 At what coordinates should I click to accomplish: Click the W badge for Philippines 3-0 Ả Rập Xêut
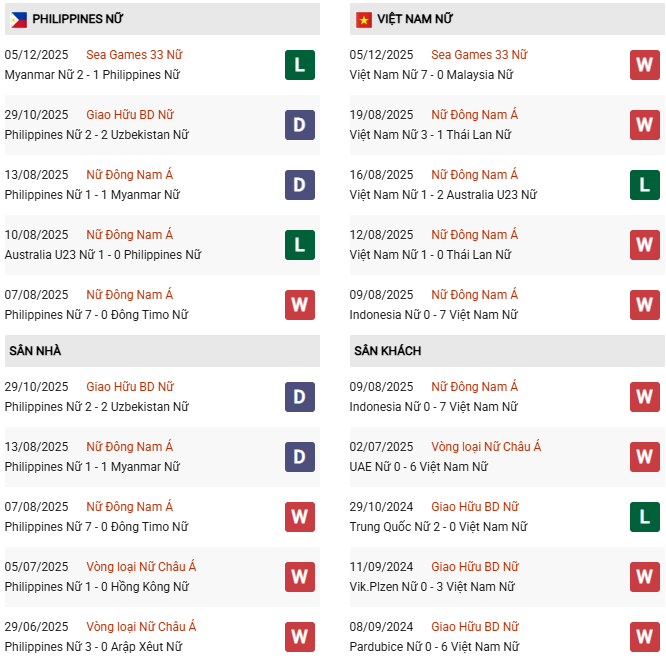[300, 637]
